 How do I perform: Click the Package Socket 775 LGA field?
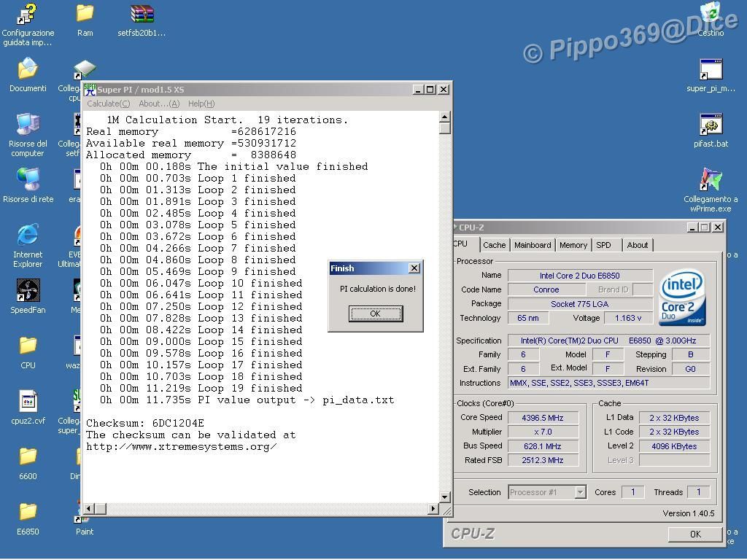point(580,304)
